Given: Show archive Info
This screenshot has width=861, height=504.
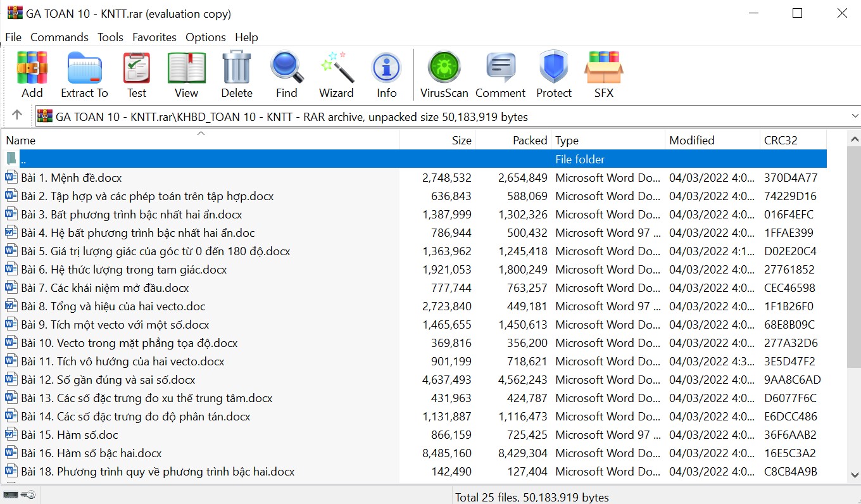Looking at the screenshot, I should pos(387,75).
